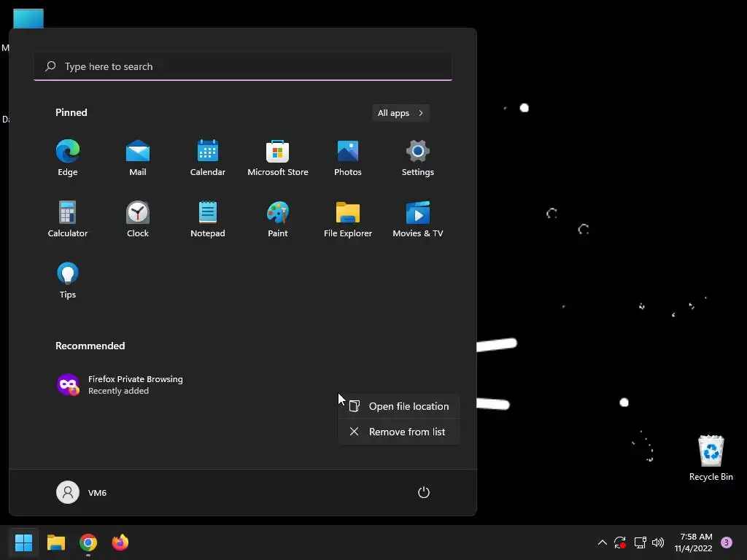Select Open file location in context menu

(x=399, y=406)
